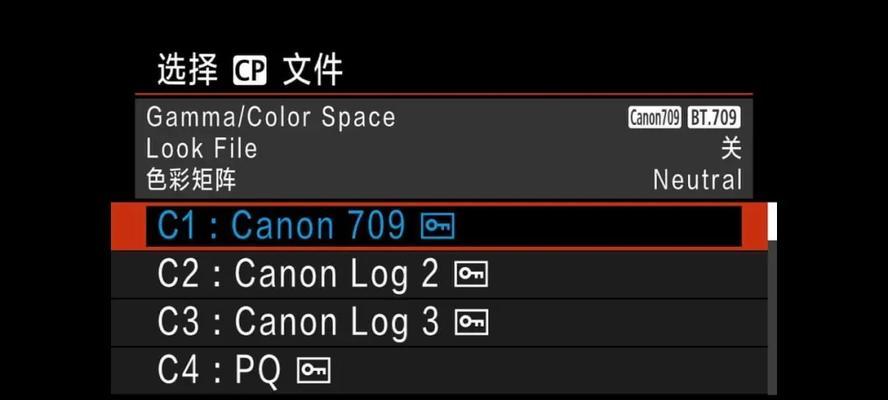The image size is (888, 400).
Task: Click the Look File value 关
Action: pyautogui.click(x=731, y=149)
